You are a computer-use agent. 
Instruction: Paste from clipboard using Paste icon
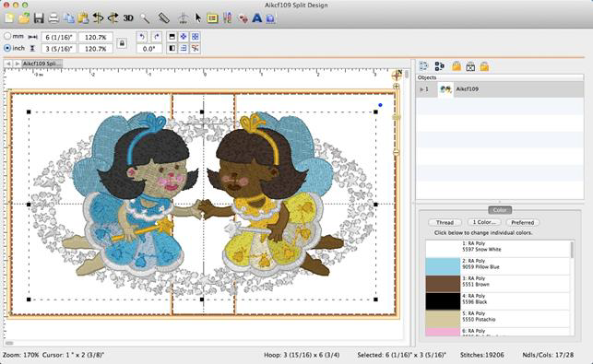tap(83, 18)
